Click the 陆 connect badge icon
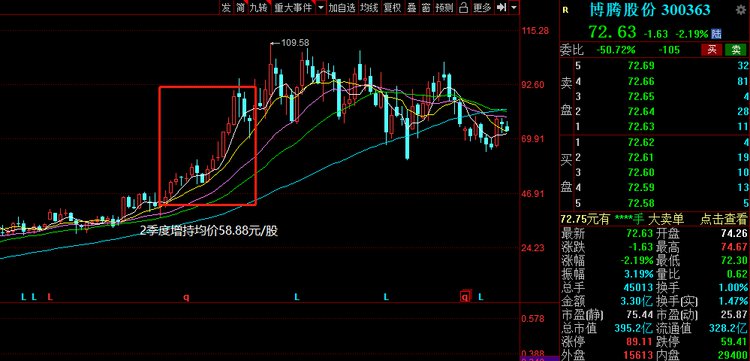Image resolution: width=750 pixels, height=361 pixels. click(716, 34)
